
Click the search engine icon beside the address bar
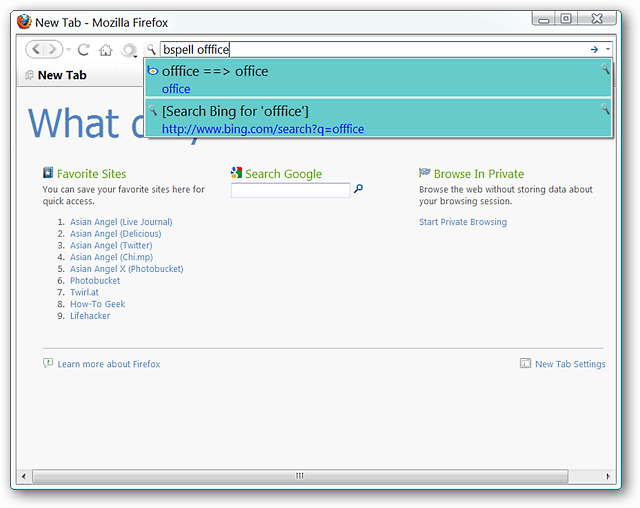pos(151,50)
